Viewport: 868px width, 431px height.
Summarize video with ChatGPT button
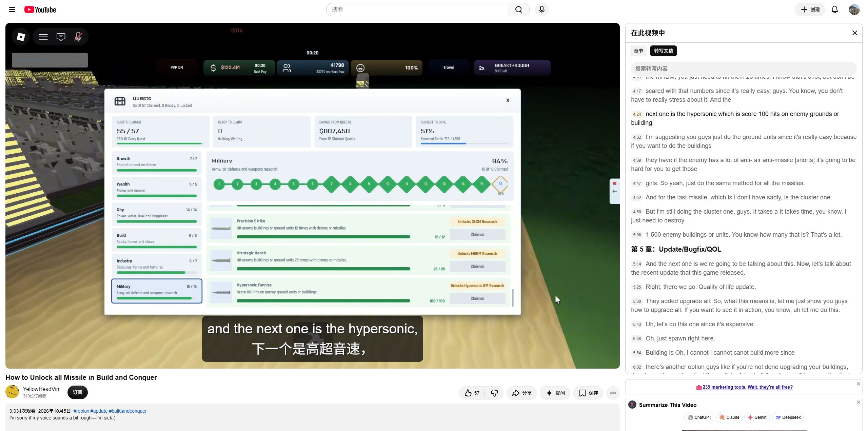tap(699, 417)
